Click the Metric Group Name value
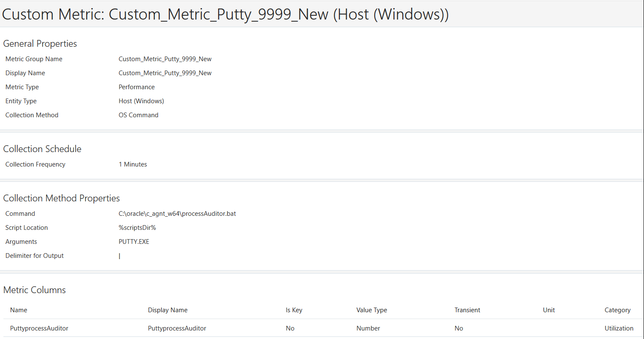 pos(165,59)
